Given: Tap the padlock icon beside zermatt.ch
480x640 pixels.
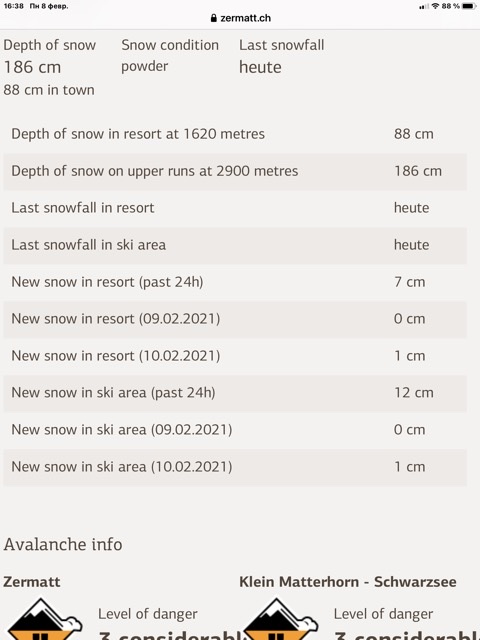Looking at the screenshot, I should coord(213,18).
